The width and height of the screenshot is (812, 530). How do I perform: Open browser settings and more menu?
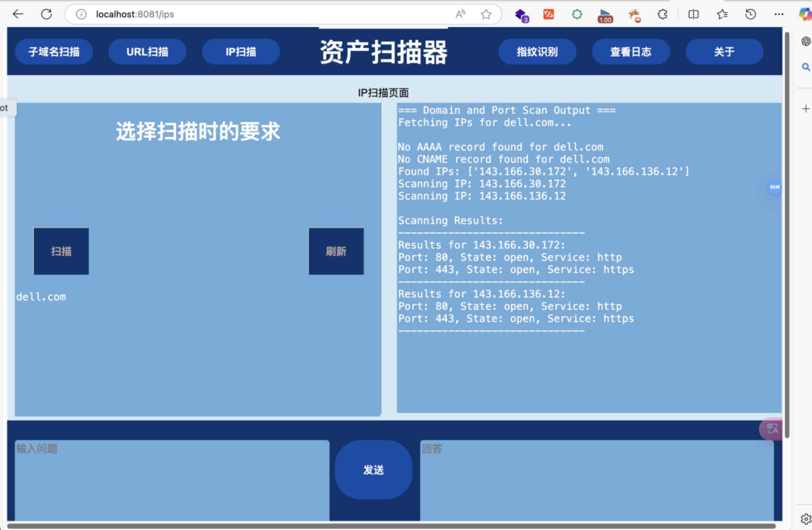point(779,14)
